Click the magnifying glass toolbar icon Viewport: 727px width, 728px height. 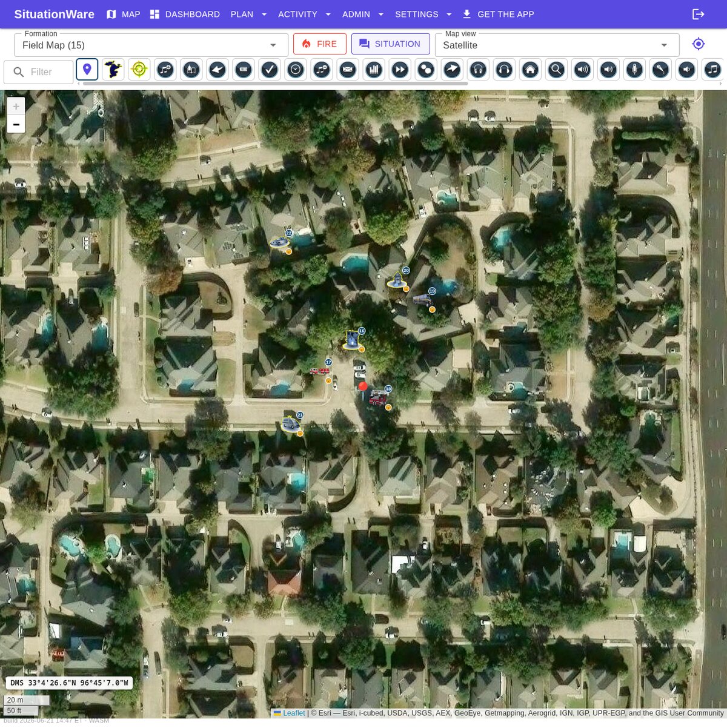[x=556, y=70]
